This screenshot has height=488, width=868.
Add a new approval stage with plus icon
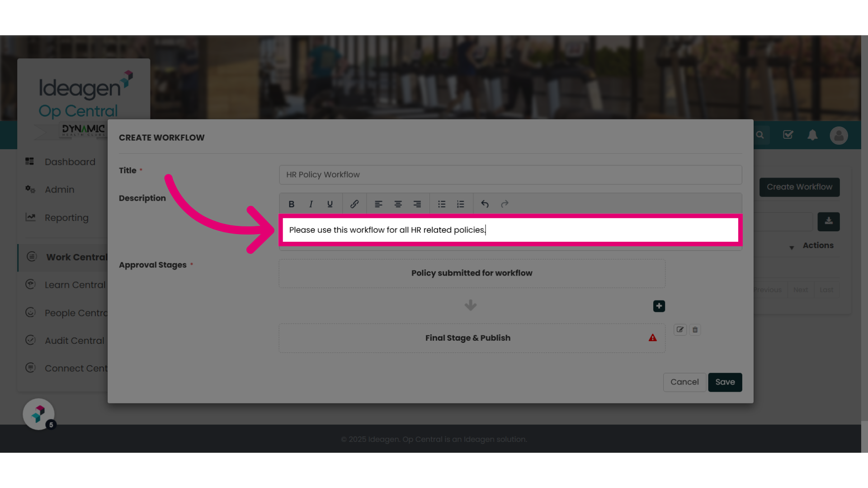[x=659, y=306]
